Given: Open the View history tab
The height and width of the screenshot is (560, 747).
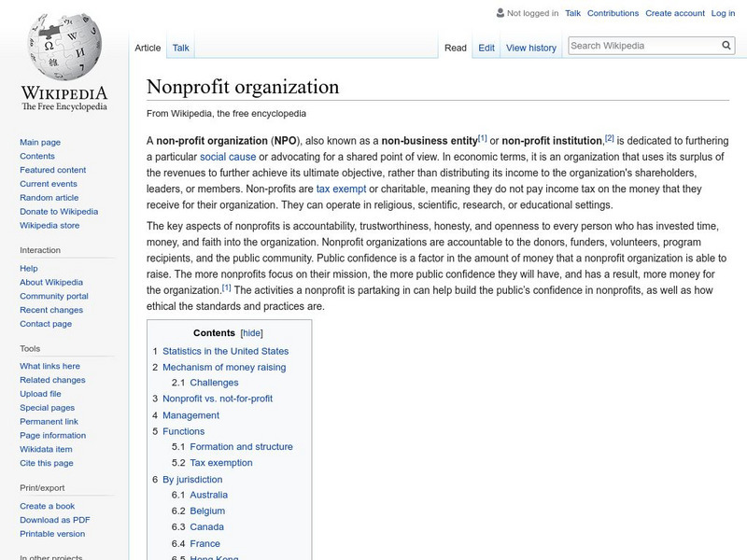Looking at the screenshot, I should (530, 47).
